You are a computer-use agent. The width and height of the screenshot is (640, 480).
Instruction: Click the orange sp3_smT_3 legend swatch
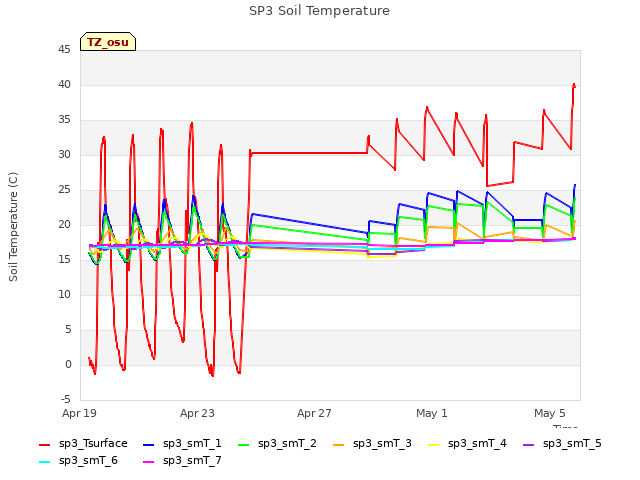pos(339,444)
